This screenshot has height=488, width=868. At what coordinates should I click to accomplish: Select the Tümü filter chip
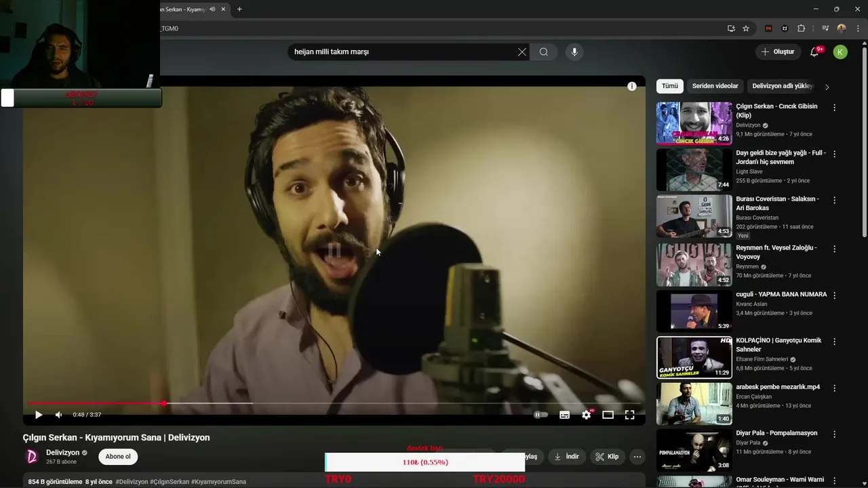pyautogui.click(x=670, y=86)
